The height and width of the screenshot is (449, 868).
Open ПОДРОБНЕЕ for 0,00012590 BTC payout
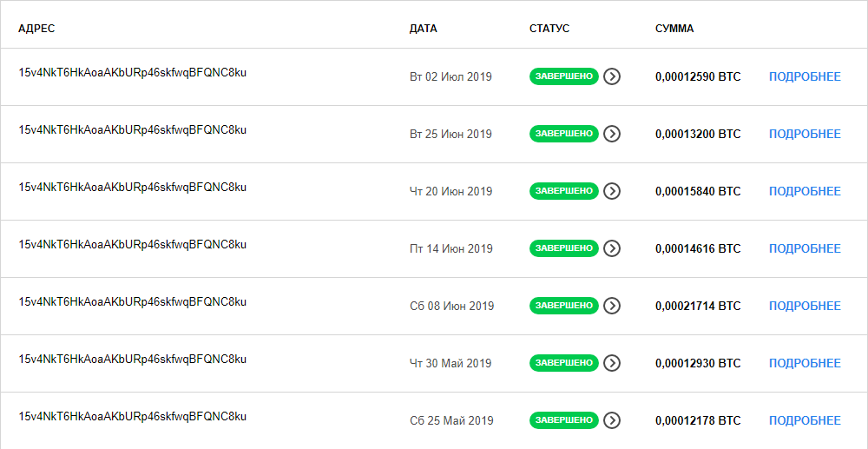coord(805,77)
